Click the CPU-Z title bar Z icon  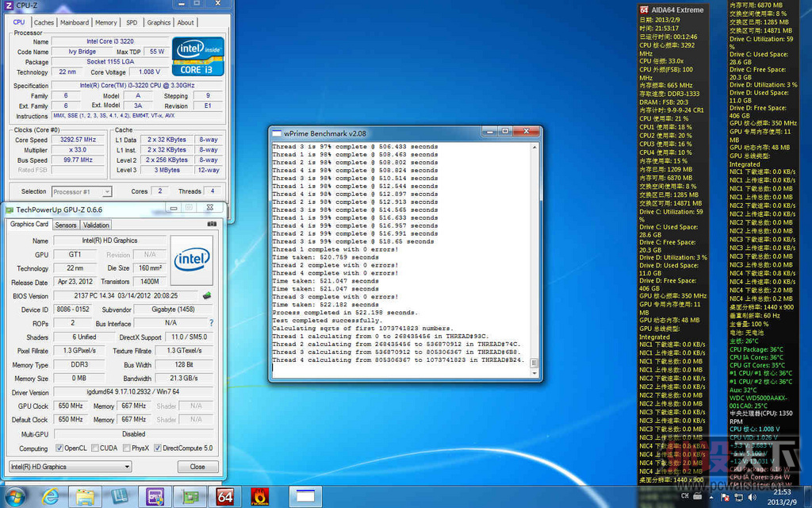pyautogui.click(x=8, y=6)
